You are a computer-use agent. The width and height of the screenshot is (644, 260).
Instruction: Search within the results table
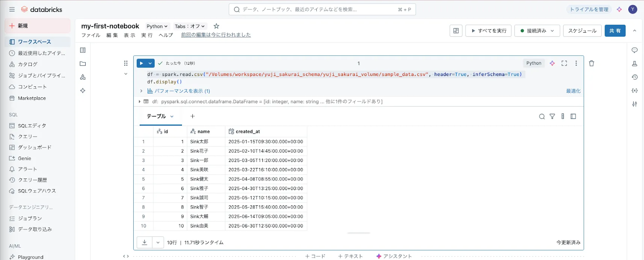point(542,117)
